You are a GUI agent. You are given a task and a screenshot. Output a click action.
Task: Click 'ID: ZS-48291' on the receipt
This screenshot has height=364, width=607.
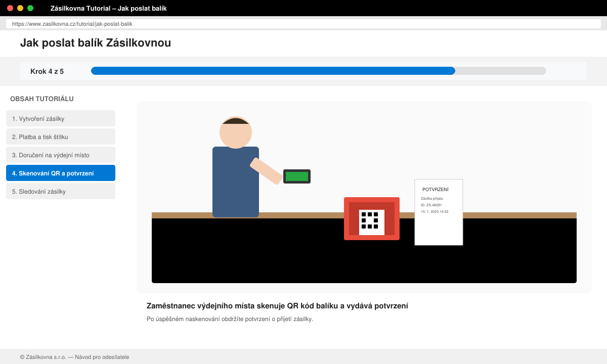tap(431, 205)
